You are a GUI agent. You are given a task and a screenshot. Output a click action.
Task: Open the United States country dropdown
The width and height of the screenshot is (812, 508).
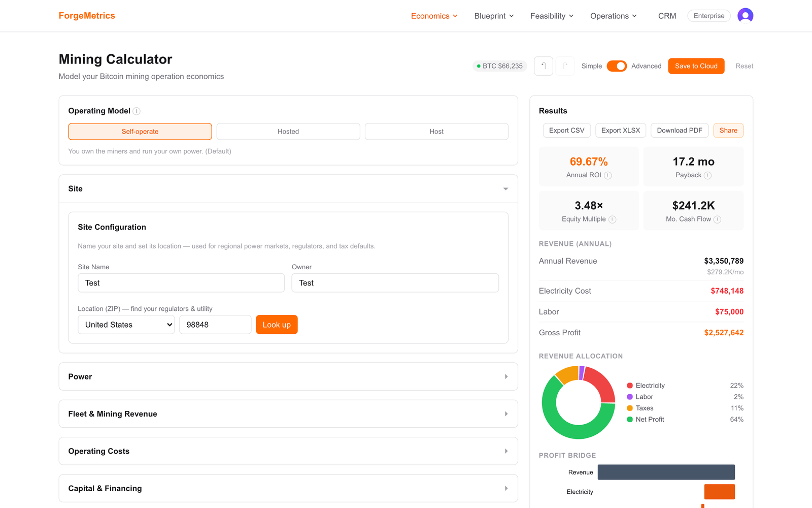click(126, 325)
